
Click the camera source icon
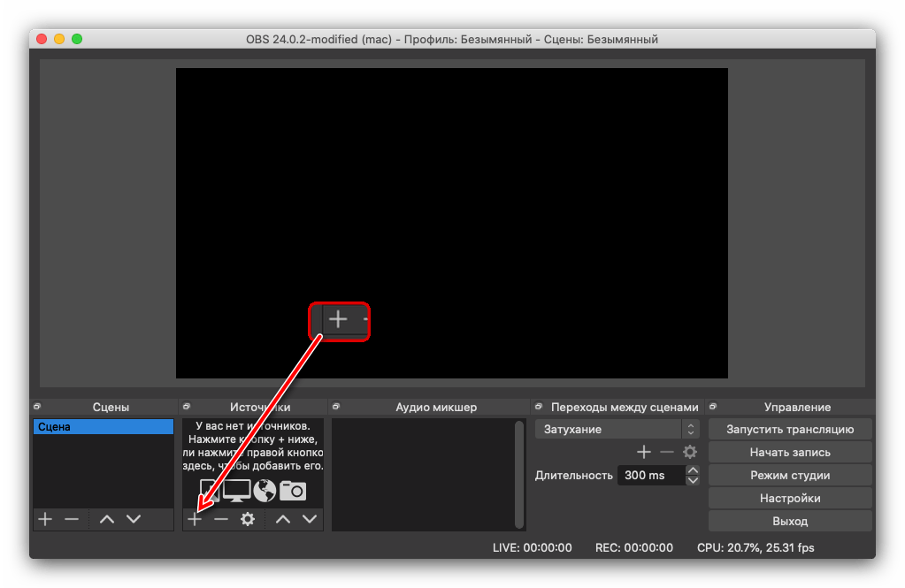pyautogui.click(x=293, y=491)
